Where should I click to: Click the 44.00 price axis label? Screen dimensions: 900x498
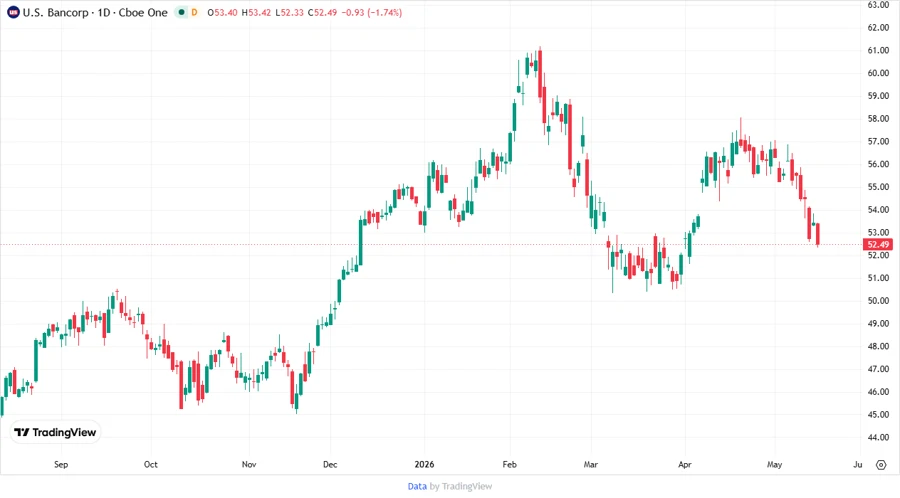[878, 437]
